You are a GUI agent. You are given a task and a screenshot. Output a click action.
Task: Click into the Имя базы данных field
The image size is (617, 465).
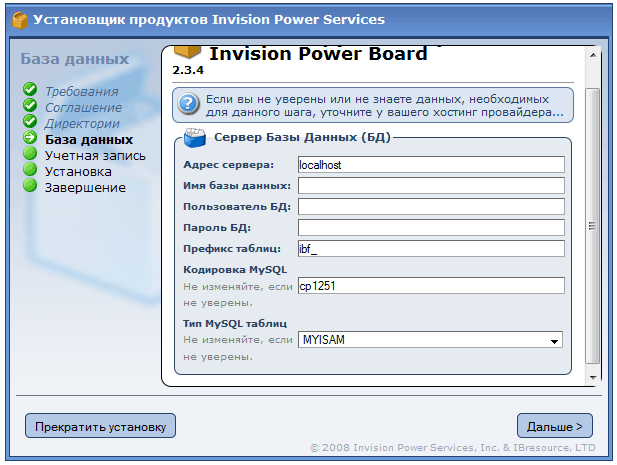click(x=431, y=185)
